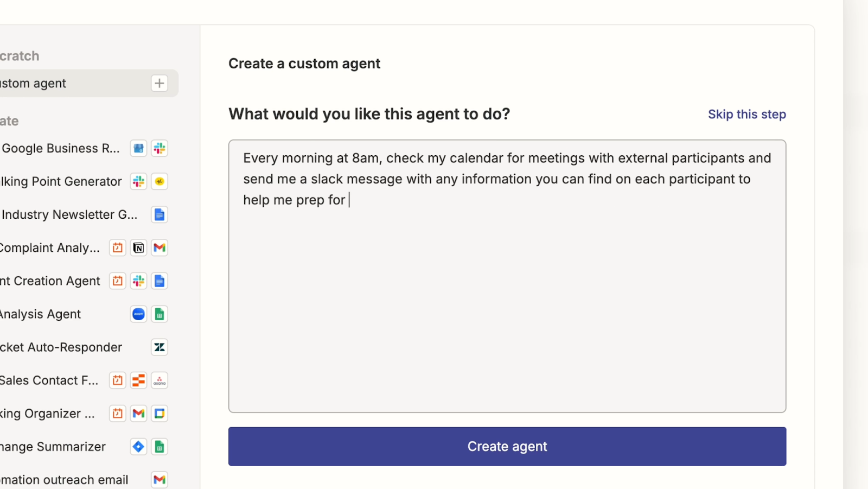This screenshot has height=489, width=868.
Task: Click the Jira icon beside Change Summarizer
Action: (139, 447)
